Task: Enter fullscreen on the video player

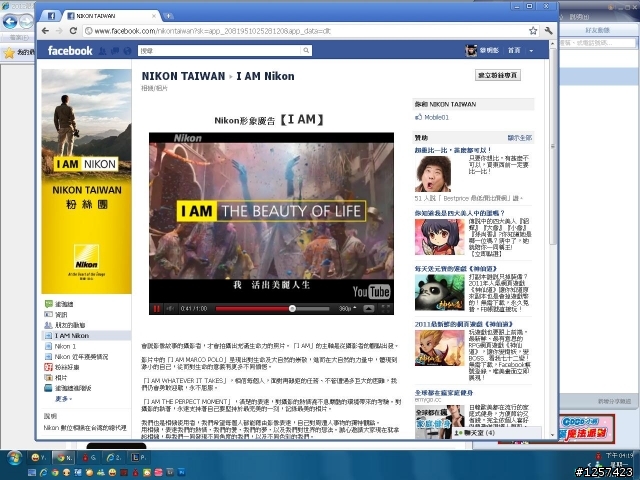Action: (385, 309)
